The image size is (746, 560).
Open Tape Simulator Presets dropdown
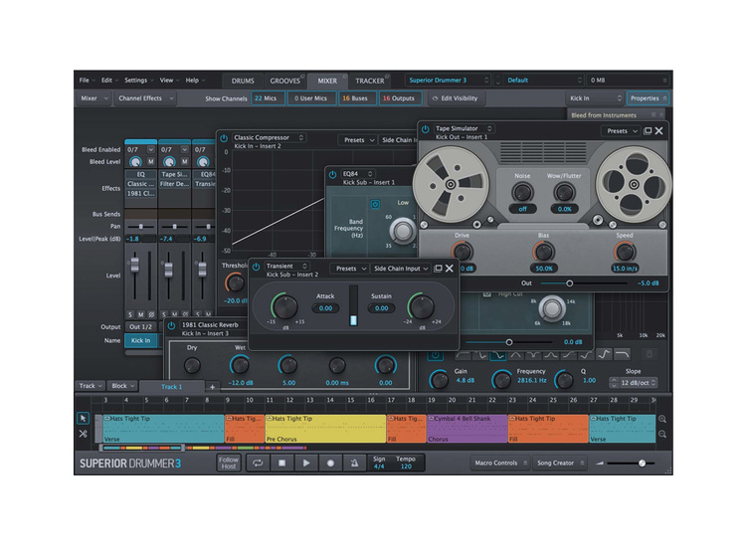tap(621, 131)
